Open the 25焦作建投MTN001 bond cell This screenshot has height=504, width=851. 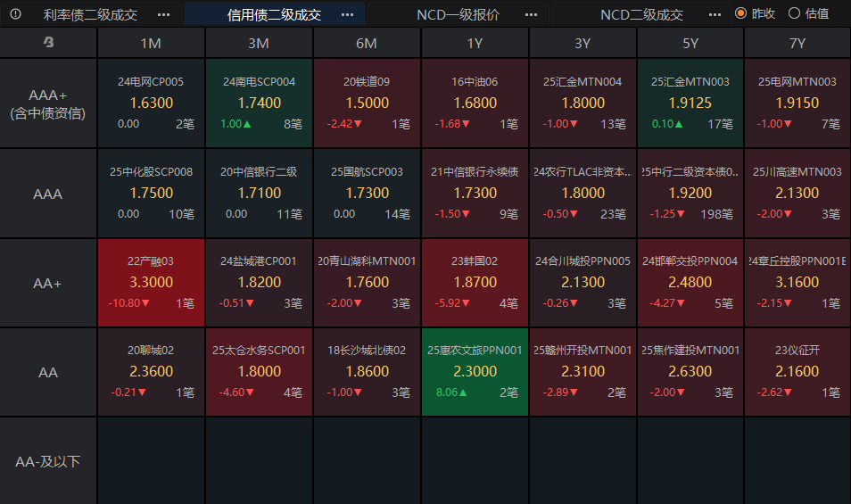(x=690, y=372)
